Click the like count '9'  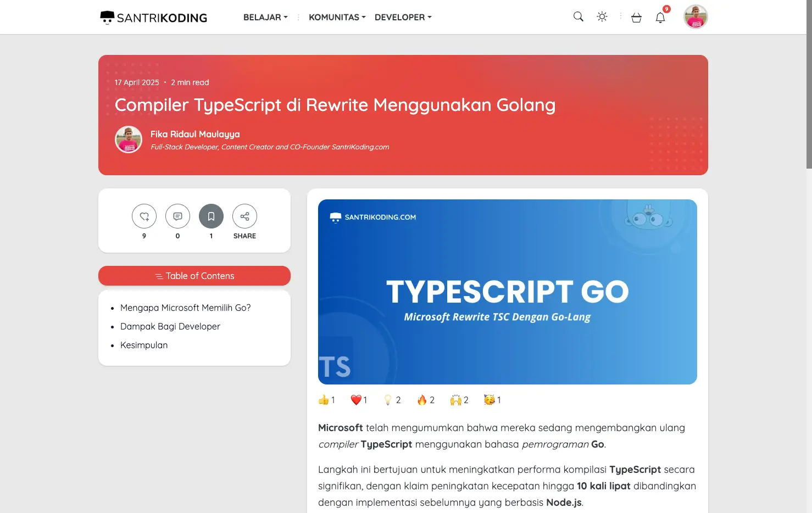144,236
